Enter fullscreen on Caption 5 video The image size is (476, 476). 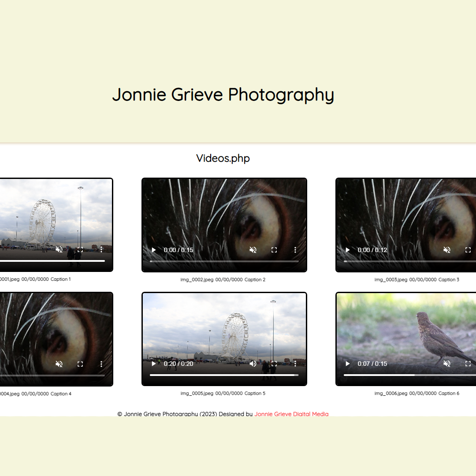pyautogui.click(x=274, y=364)
